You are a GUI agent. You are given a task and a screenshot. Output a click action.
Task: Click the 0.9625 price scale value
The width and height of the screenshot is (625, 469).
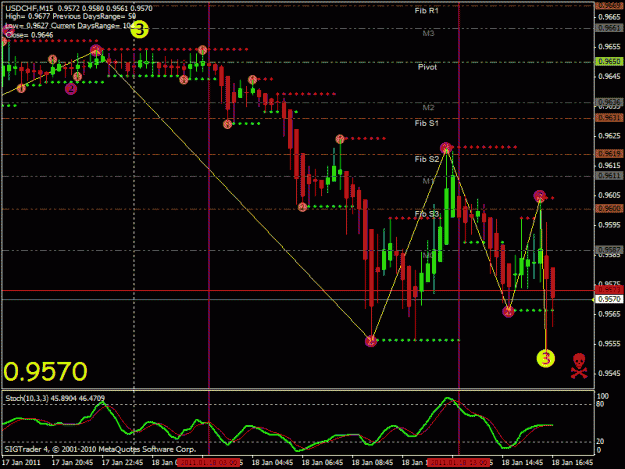coord(609,136)
